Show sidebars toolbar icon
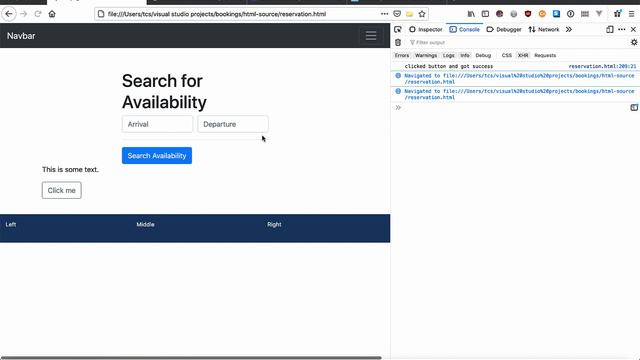Screen dimensions: 640x360 click(485, 14)
